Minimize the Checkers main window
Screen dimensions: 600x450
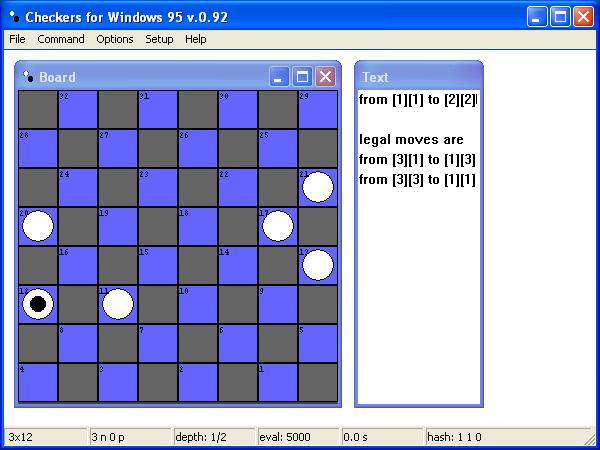(x=536, y=17)
